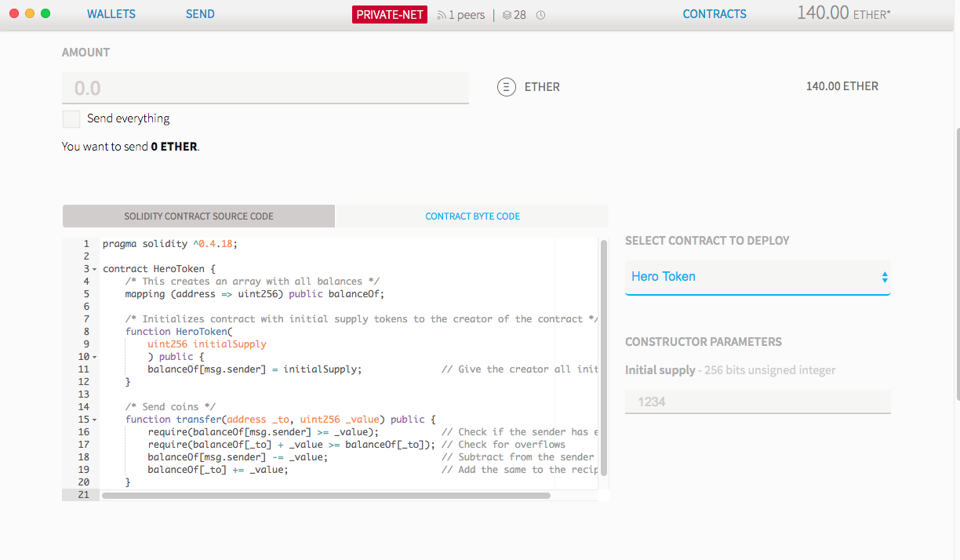The height and width of the screenshot is (560, 960).
Task: Click the clock icon after block count
Action: click(x=540, y=15)
